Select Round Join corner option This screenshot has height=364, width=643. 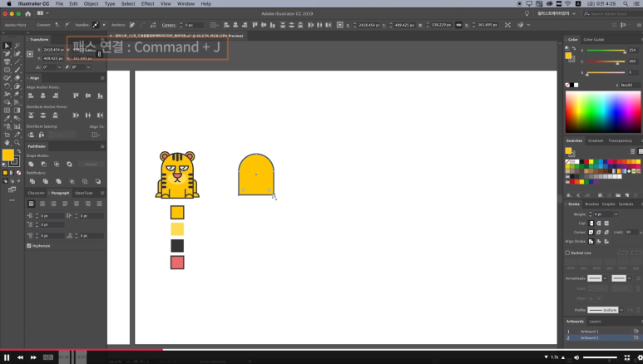(599, 232)
